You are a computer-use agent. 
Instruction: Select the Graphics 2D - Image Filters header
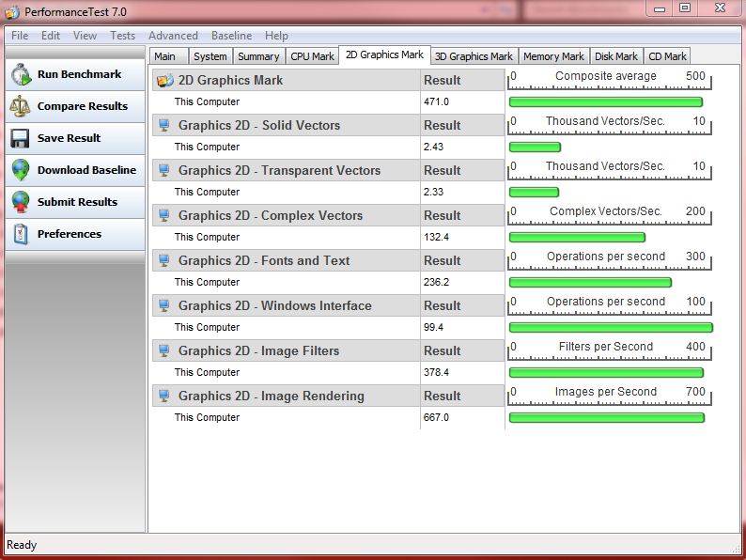286,350
